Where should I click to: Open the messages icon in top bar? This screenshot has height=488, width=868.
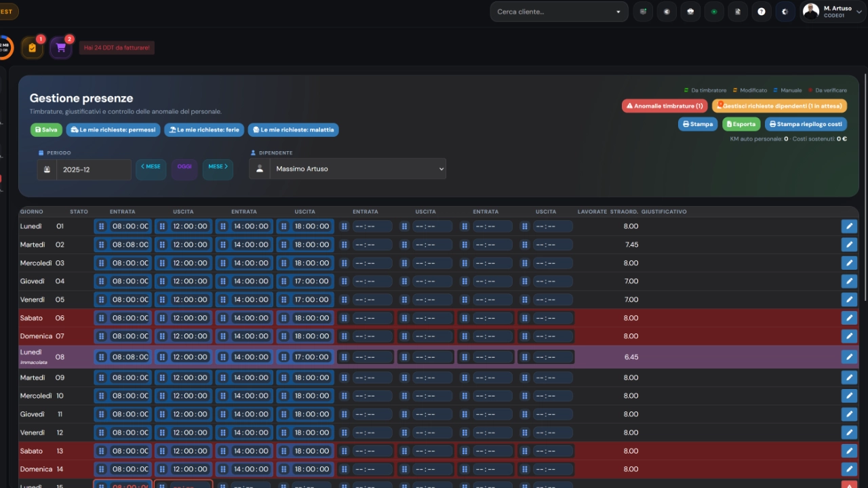[644, 12]
